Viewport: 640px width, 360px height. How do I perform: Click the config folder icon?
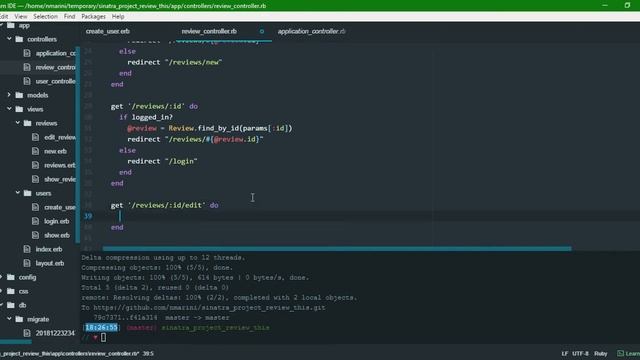pyautogui.click(x=11, y=277)
